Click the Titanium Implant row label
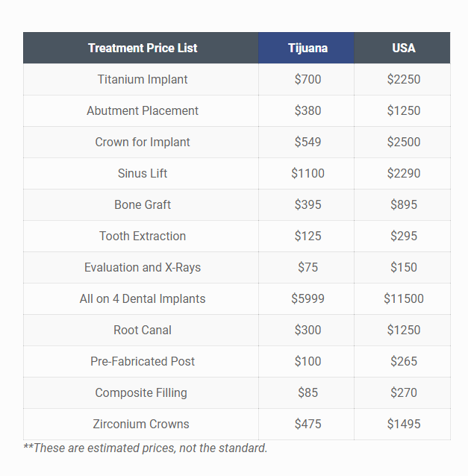Image resolution: width=468 pixels, height=476 pixels. point(143,79)
